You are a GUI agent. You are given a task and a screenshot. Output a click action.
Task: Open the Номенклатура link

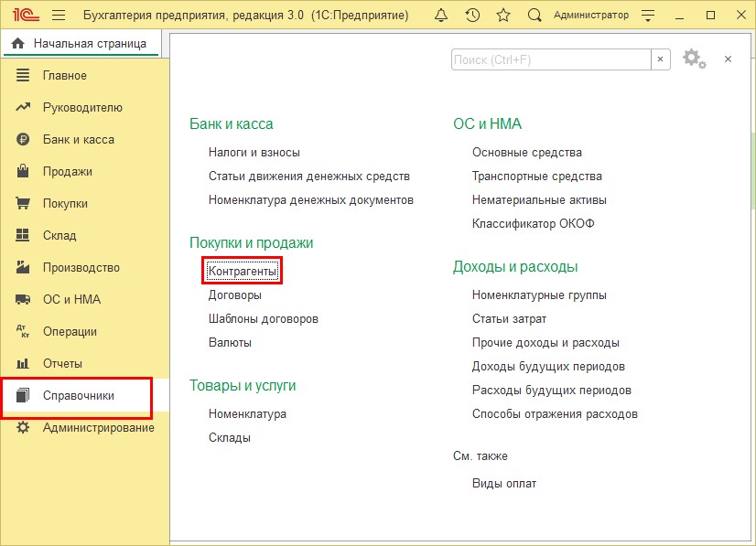coord(247,413)
